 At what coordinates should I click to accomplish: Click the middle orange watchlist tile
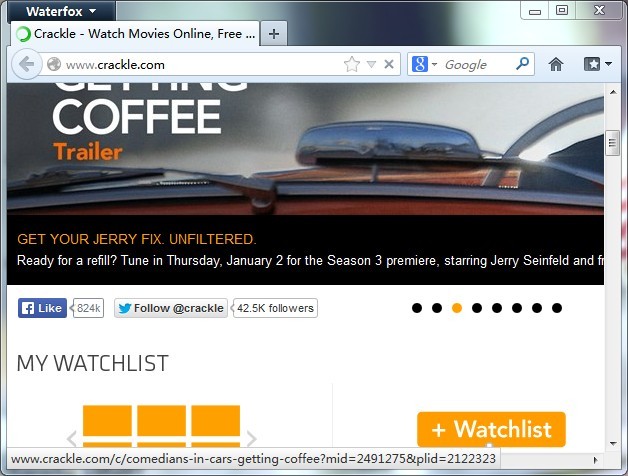click(161, 421)
